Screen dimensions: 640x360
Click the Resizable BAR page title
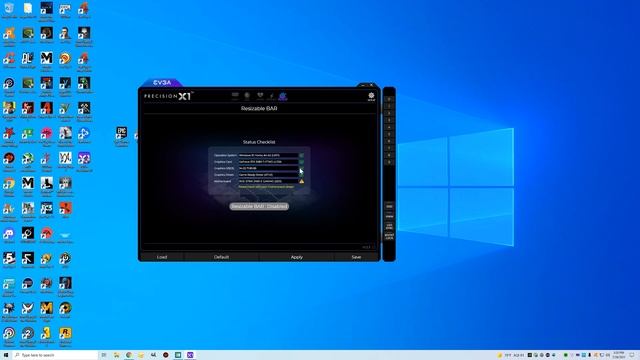tap(259, 109)
